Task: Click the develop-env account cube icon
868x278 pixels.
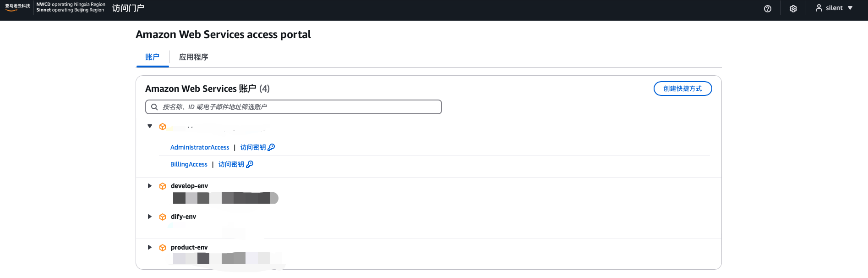Action: click(163, 186)
